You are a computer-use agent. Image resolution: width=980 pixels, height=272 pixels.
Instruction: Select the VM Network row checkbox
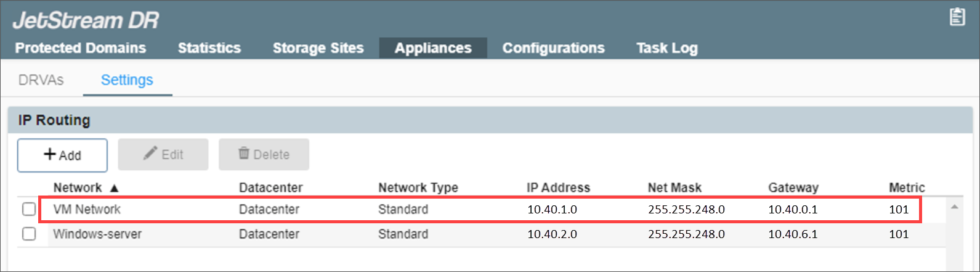(x=29, y=209)
